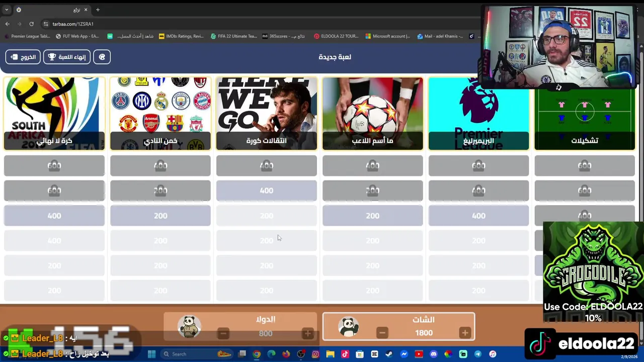Image resolution: width=644 pixels, height=362 pixels.
Task: Click the browser forward arrow
Action: click(20, 24)
